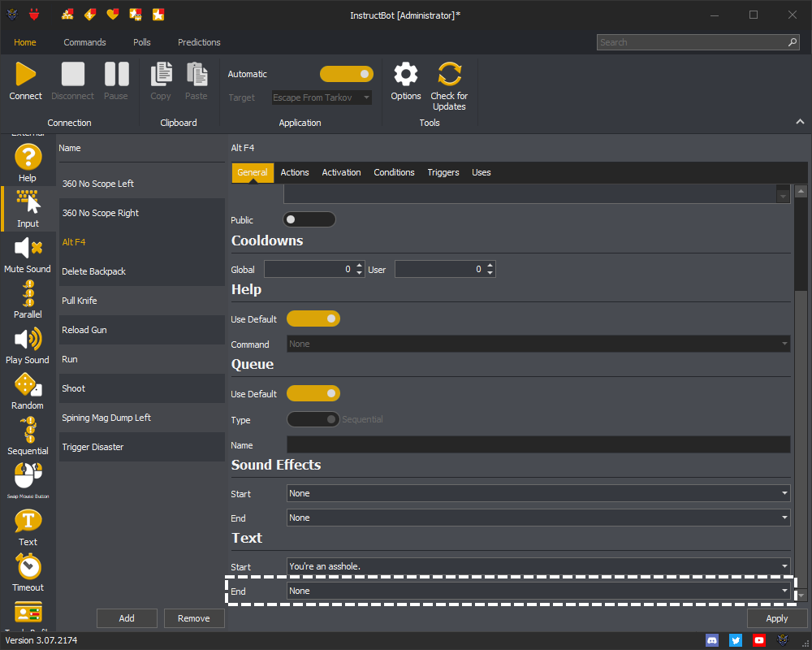
Task: Select the Trigger Disaster command
Action: (x=142, y=447)
